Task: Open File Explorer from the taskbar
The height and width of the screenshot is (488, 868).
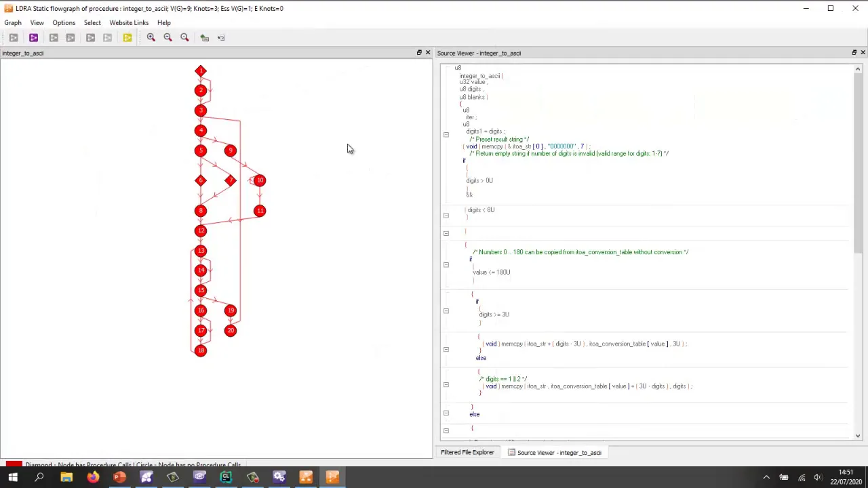Action: [66, 478]
